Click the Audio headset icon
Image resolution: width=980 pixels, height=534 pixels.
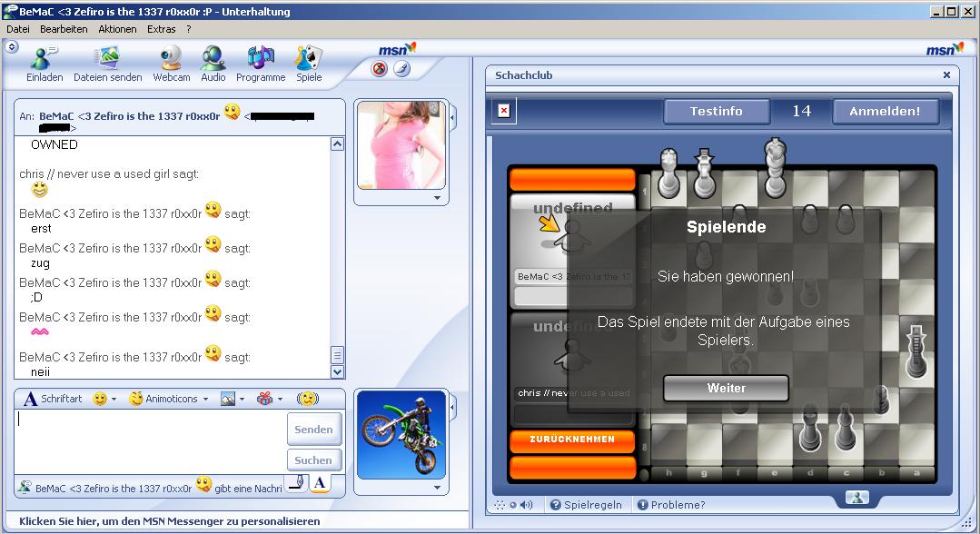[213, 58]
